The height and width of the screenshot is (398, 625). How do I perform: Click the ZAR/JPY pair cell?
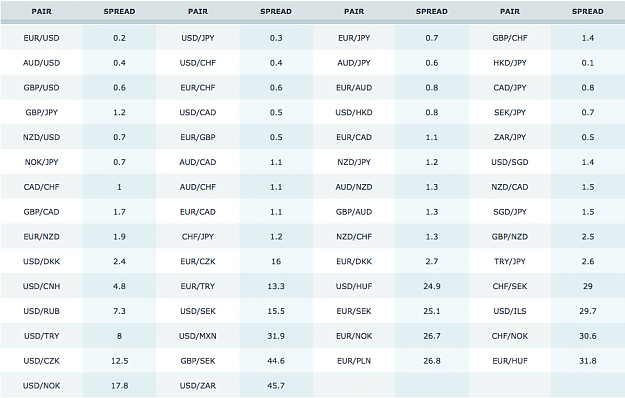(510, 137)
